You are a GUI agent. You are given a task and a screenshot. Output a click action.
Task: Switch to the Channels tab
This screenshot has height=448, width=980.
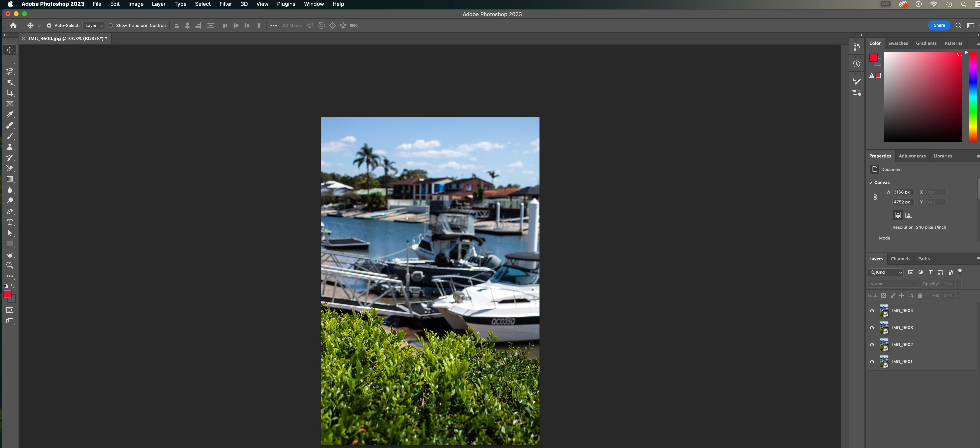point(900,259)
